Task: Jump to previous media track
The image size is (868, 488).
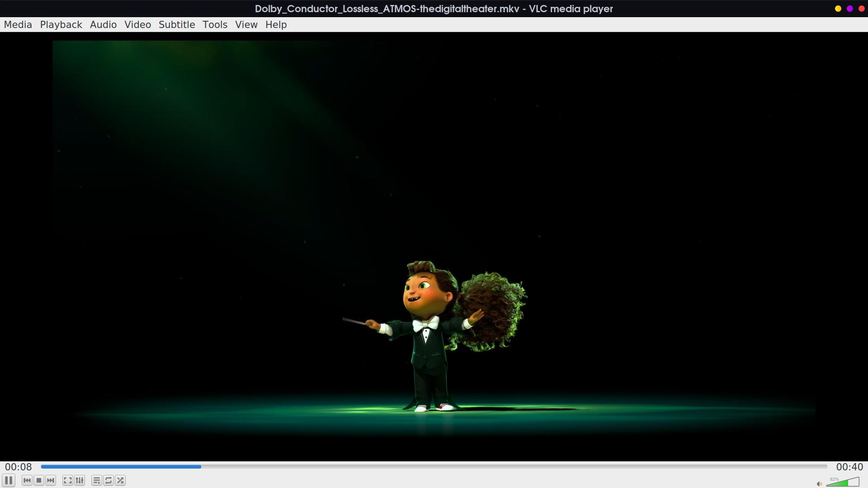Action: pyautogui.click(x=27, y=480)
